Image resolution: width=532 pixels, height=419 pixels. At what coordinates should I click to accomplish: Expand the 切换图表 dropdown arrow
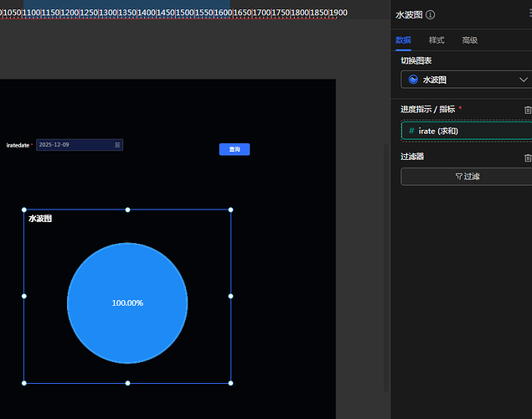[524, 80]
